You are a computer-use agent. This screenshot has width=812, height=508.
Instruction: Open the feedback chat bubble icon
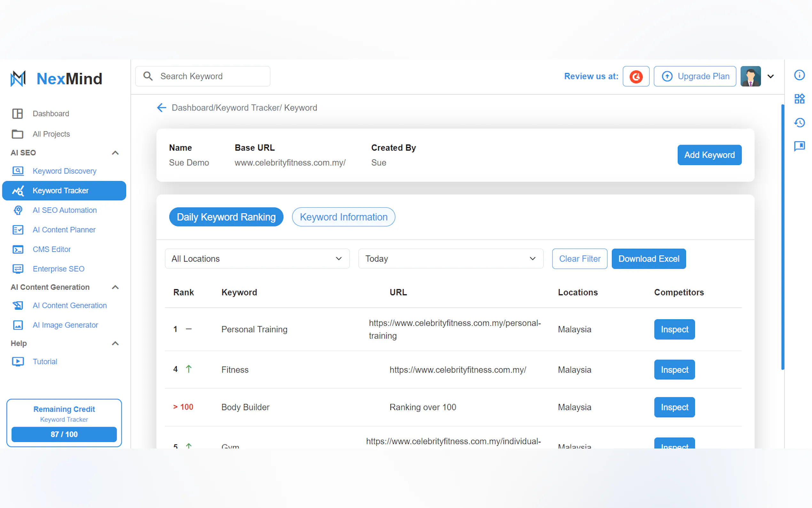[799, 146]
